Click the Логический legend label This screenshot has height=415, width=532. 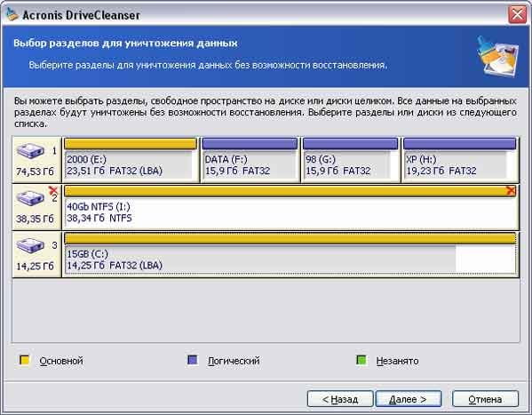point(234,361)
